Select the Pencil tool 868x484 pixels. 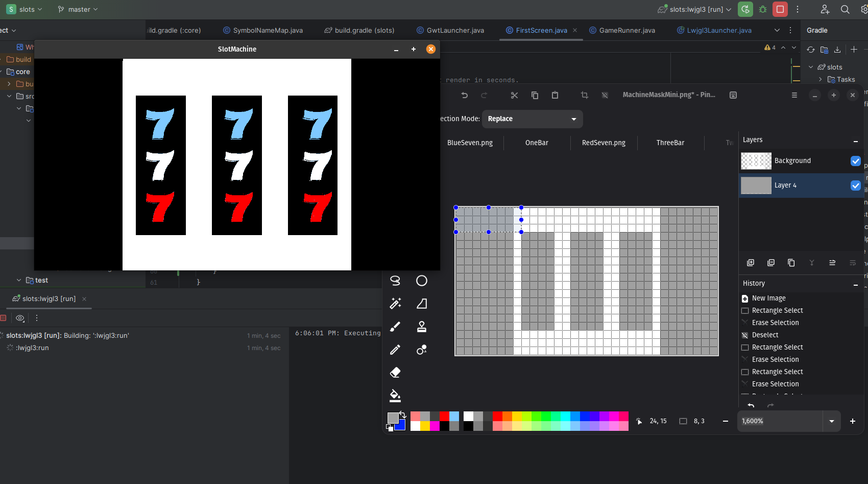[395, 350]
